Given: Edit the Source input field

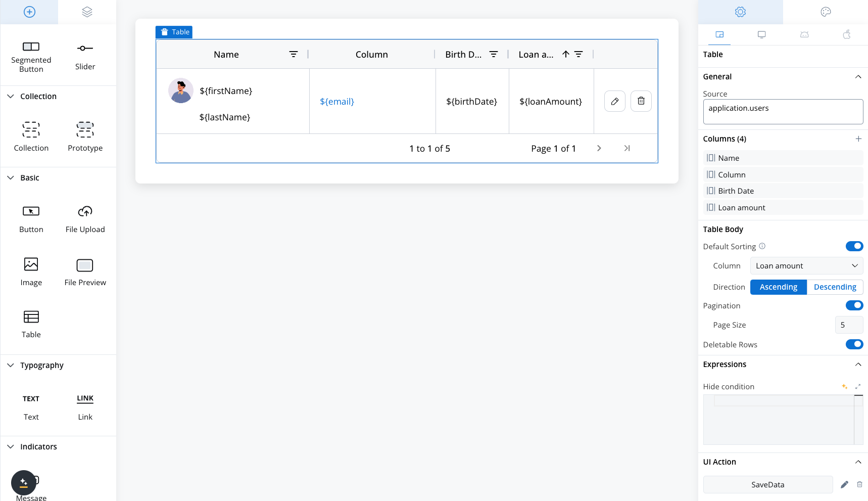Looking at the screenshot, I should pyautogui.click(x=783, y=112).
